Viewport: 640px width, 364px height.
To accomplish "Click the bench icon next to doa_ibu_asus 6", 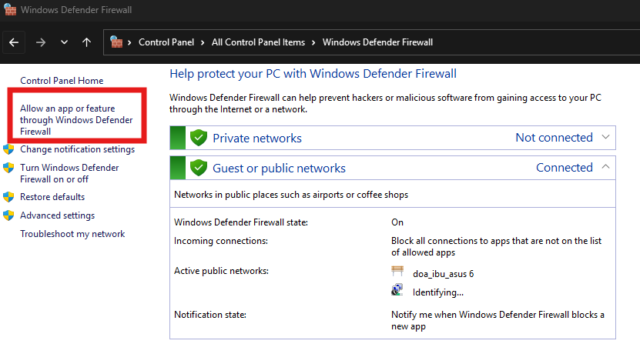I will pyautogui.click(x=397, y=272).
